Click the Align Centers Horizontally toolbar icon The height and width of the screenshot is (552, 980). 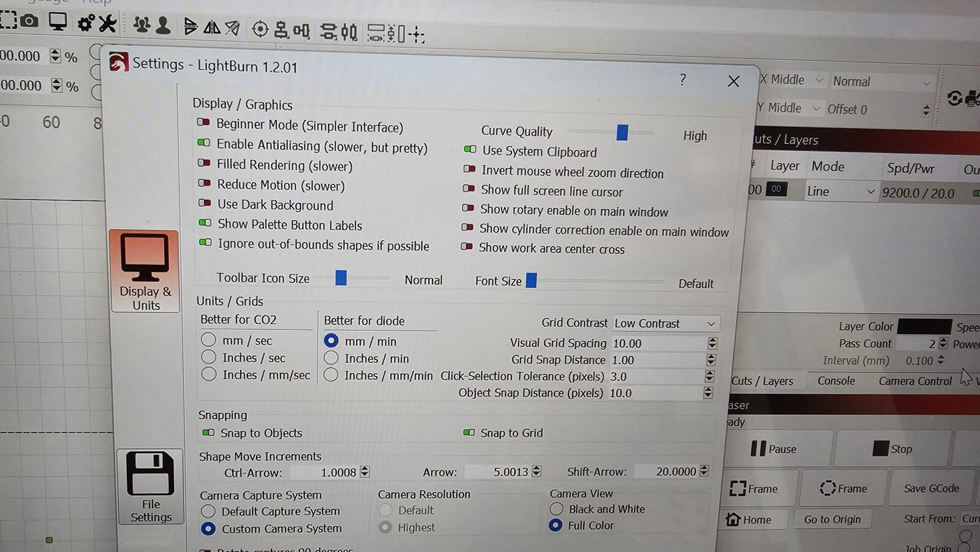click(349, 32)
